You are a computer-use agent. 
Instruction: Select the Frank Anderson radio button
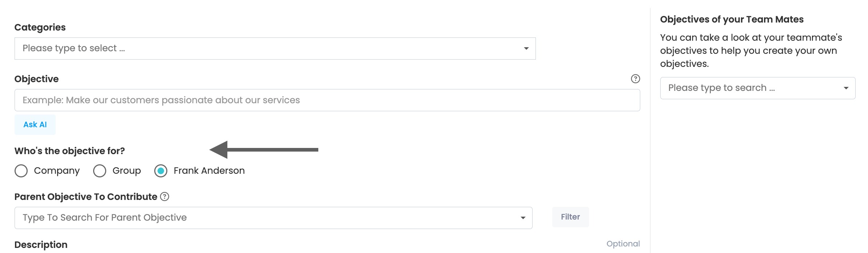click(161, 171)
